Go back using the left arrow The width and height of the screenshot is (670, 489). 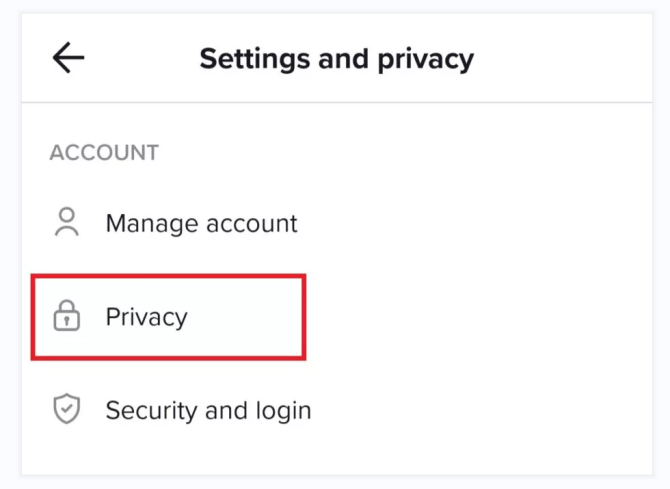pos(68,58)
